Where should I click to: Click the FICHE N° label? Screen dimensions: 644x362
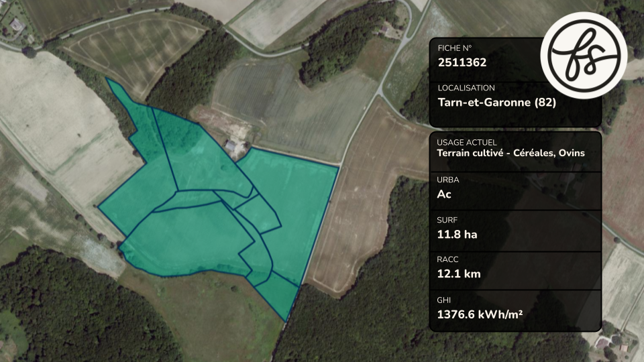point(455,48)
